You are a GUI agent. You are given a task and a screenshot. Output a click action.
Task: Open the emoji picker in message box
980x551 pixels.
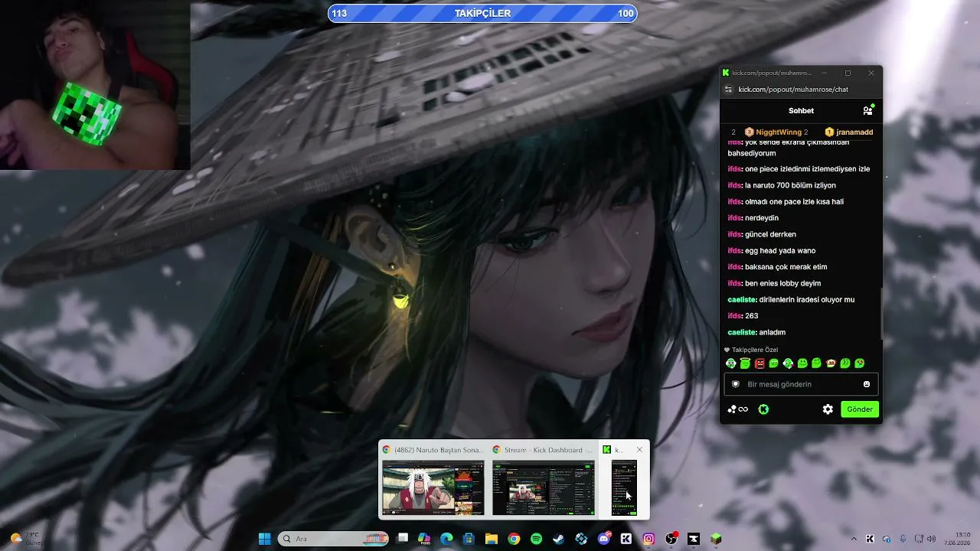pos(867,384)
